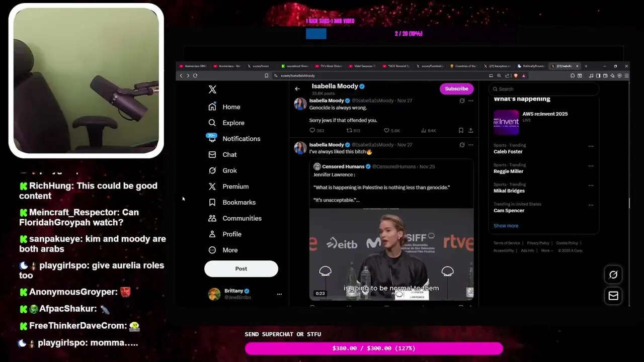Switch to first Animaniacs SING browser tab

tap(193, 66)
